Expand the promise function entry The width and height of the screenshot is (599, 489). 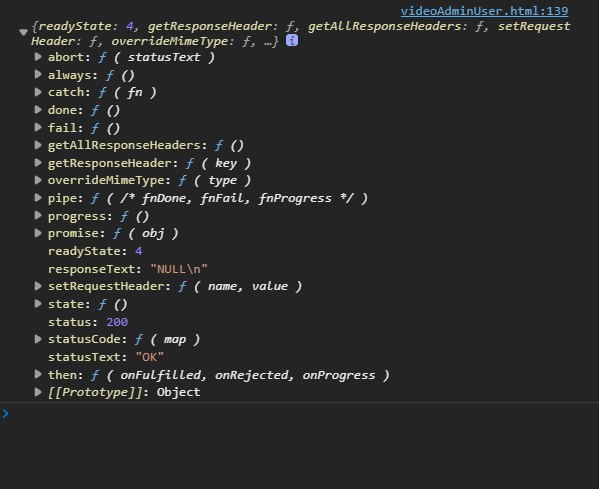[38, 233]
